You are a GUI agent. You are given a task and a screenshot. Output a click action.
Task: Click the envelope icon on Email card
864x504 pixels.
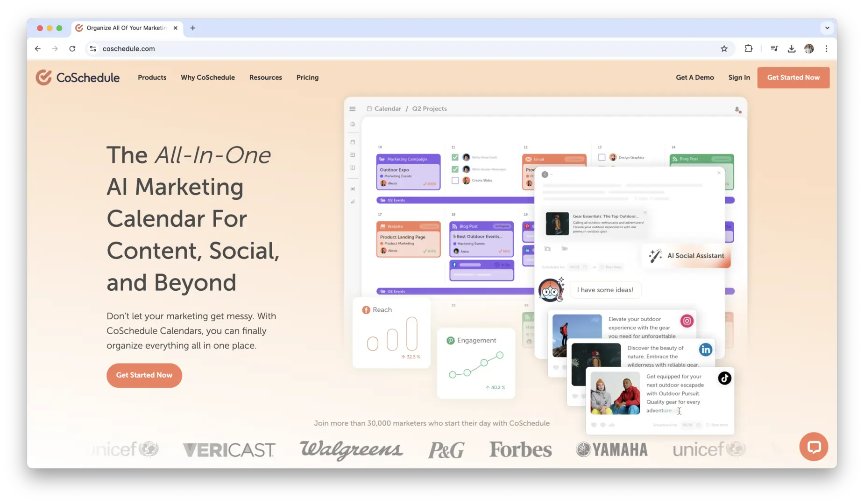pyautogui.click(x=529, y=159)
